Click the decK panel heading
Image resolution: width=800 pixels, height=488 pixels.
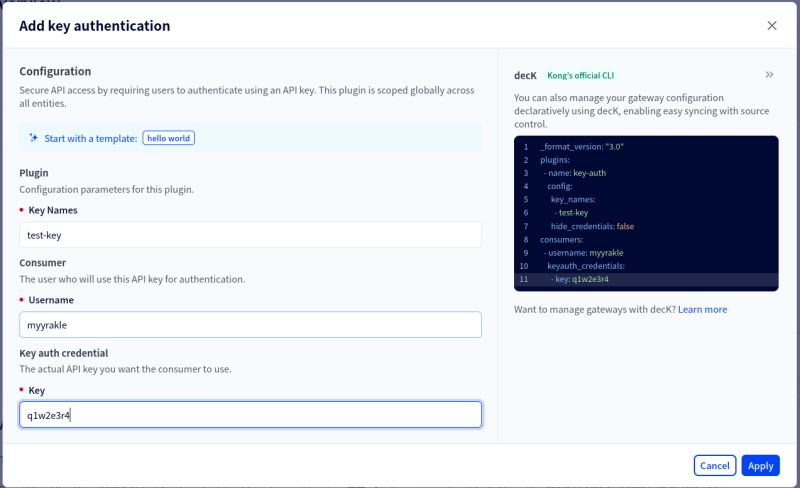[x=526, y=75]
